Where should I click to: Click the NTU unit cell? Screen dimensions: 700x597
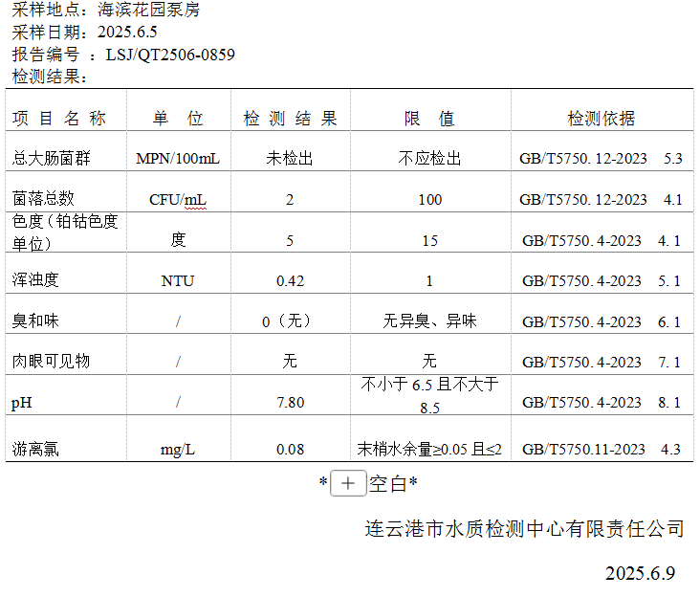178,280
